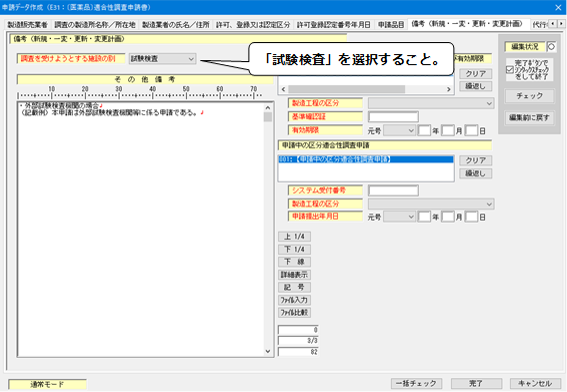Click the tab scroll left arrow

pyautogui.click(x=553, y=24)
